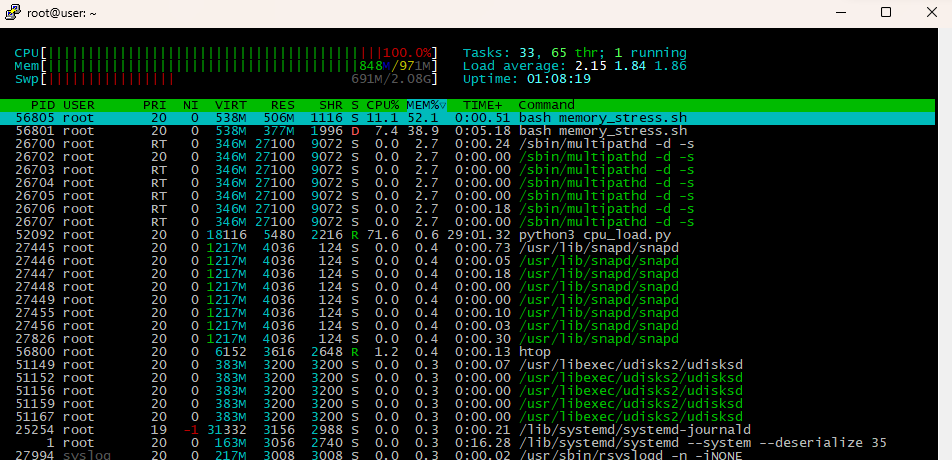Click the 848M/971M memory value

tap(395, 66)
